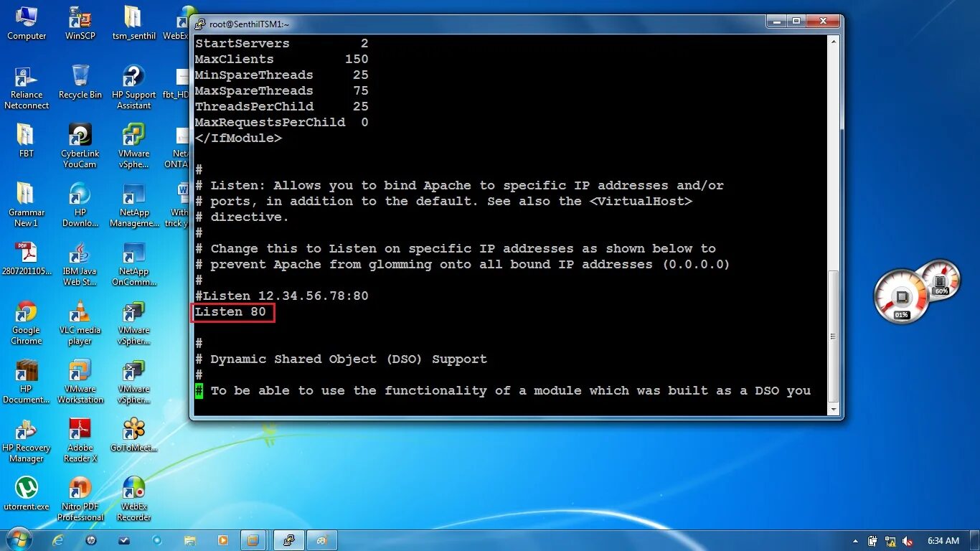Launch VMware Workstation
This screenshot has height=551, width=980.
click(x=80, y=381)
